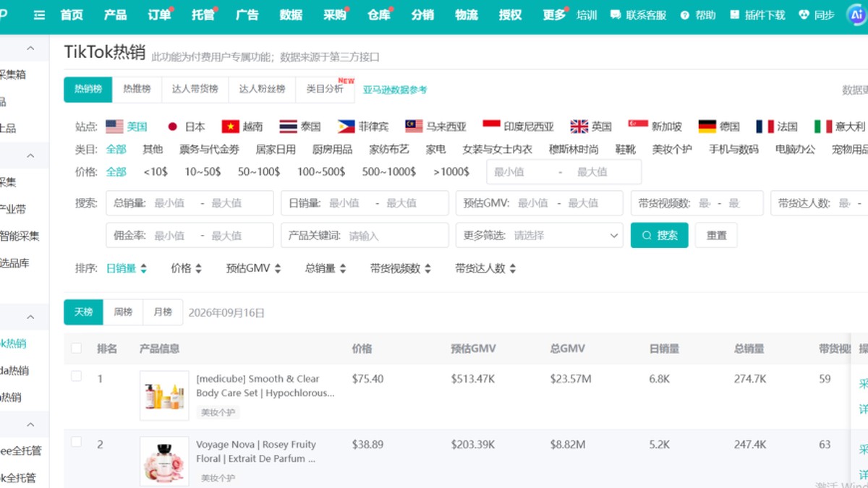Viewport: 868px width, 488px height.
Task: Switch to the 达人带货榜 tab
Action: pos(195,89)
